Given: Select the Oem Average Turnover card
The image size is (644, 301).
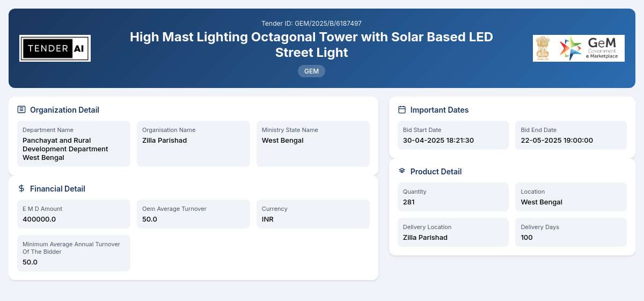Looking at the screenshot, I should coord(193,214).
